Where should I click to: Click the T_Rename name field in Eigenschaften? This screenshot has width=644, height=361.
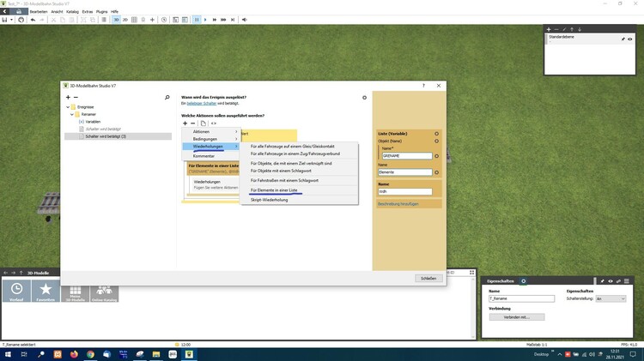coord(521,298)
